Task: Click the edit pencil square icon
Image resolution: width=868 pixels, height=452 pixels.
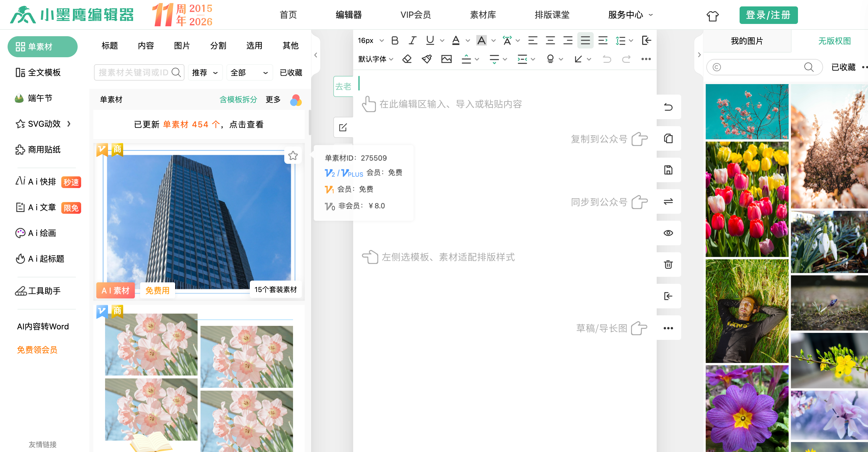Action: pyautogui.click(x=343, y=127)
